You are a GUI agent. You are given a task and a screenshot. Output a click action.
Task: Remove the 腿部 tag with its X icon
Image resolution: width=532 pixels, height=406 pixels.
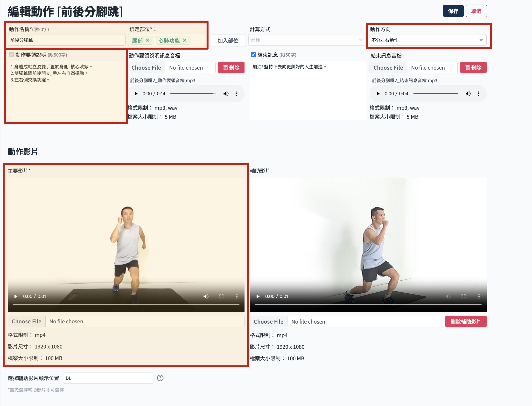[147, 40]
